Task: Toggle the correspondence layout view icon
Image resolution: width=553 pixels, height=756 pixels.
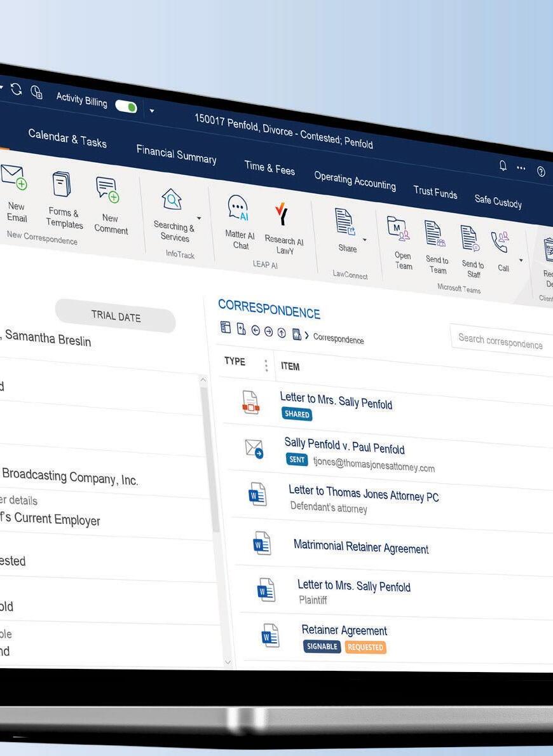Action: (225, 327)
